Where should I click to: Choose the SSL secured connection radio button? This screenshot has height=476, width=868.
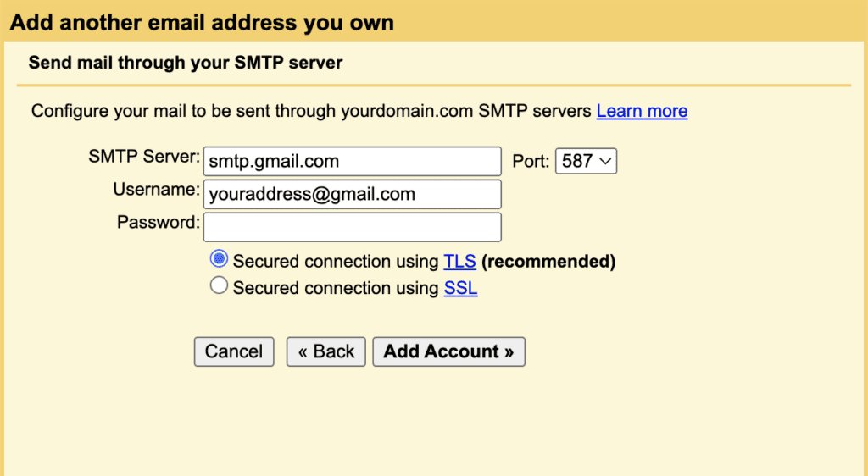coord(219,286)
